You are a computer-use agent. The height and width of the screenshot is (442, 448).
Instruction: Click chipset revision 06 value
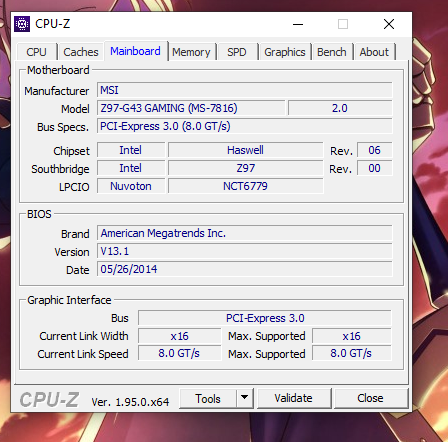point(375,150)
